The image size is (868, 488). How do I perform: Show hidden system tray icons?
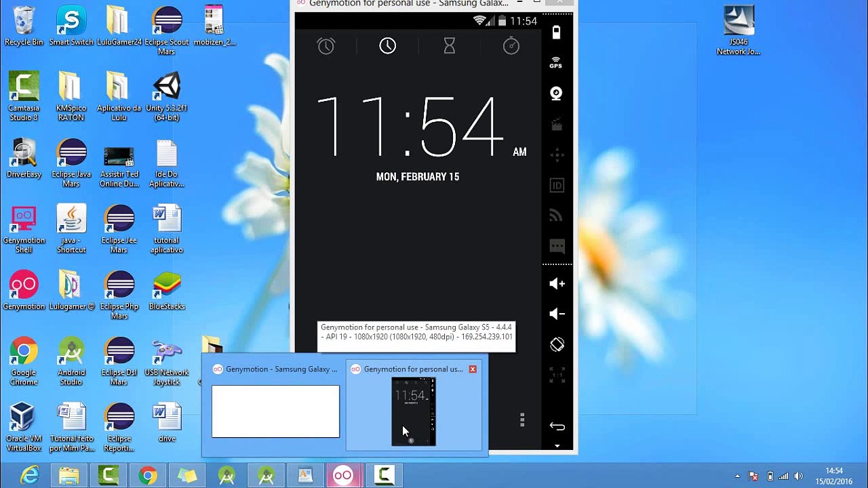(738, 476)
